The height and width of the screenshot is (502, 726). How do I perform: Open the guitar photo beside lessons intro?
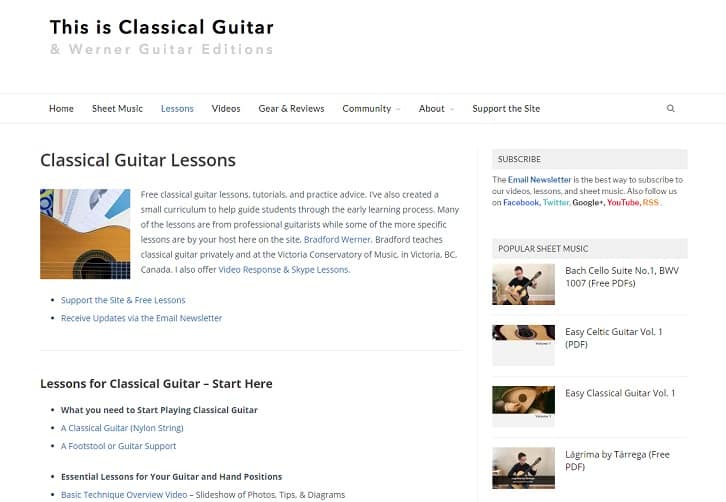85,234
